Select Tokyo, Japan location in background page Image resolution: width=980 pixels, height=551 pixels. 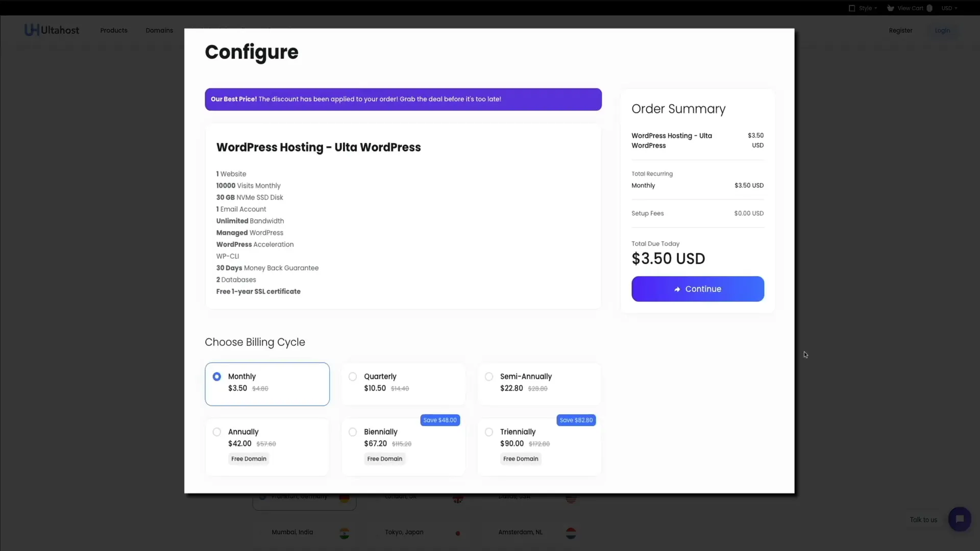point(404,532)
